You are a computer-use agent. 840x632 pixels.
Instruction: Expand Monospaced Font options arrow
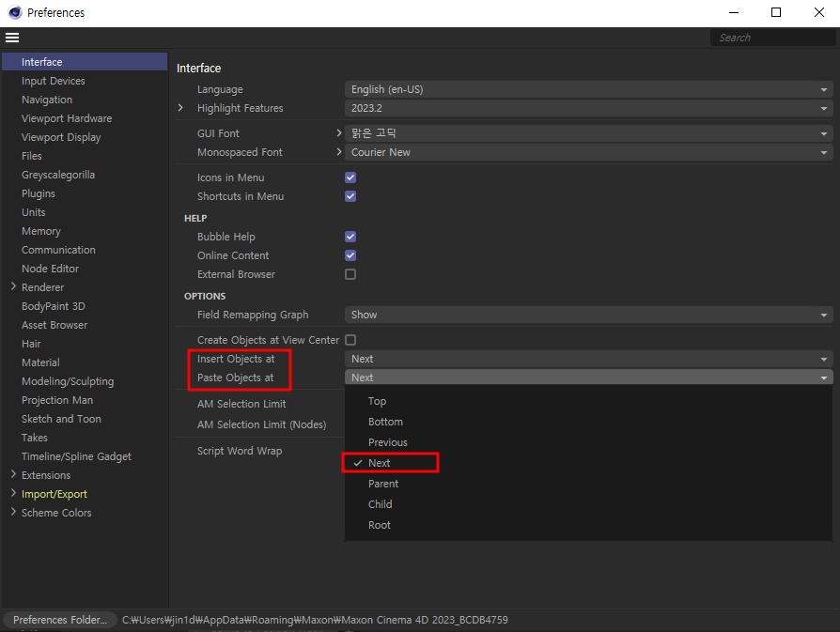pyautogui.click(x=338, y=151)
